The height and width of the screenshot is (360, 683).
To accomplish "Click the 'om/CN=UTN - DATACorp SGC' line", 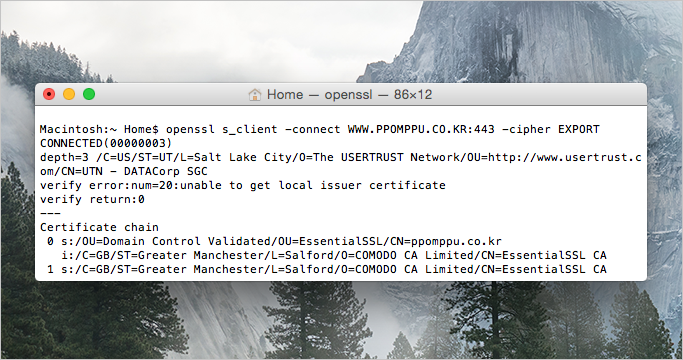I will tap(124, 171).
